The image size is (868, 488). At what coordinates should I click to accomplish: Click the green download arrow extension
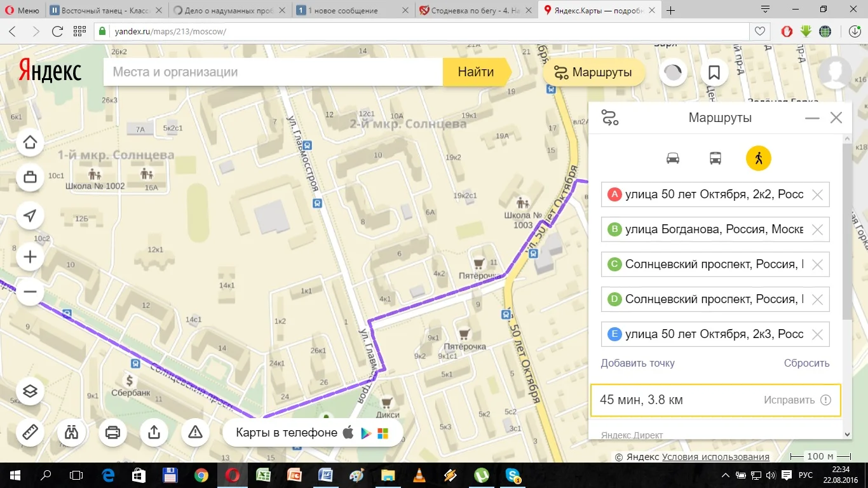click(806, 31)
